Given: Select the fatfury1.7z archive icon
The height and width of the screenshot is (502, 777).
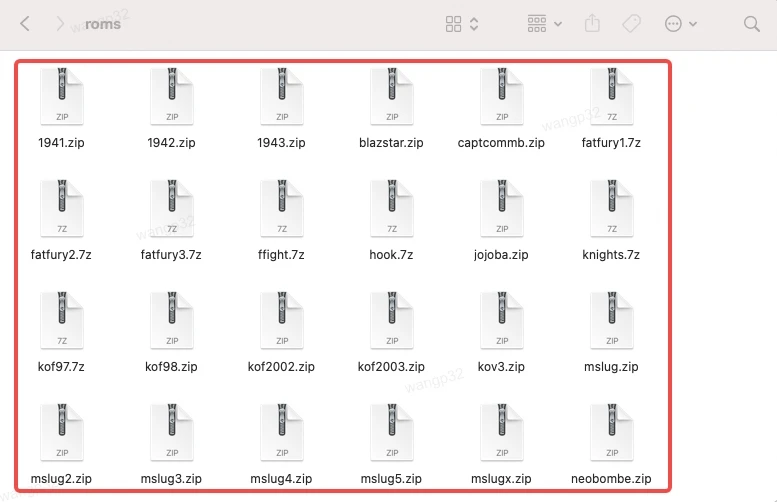Looking at the screenshot, I should click(612, 96).
